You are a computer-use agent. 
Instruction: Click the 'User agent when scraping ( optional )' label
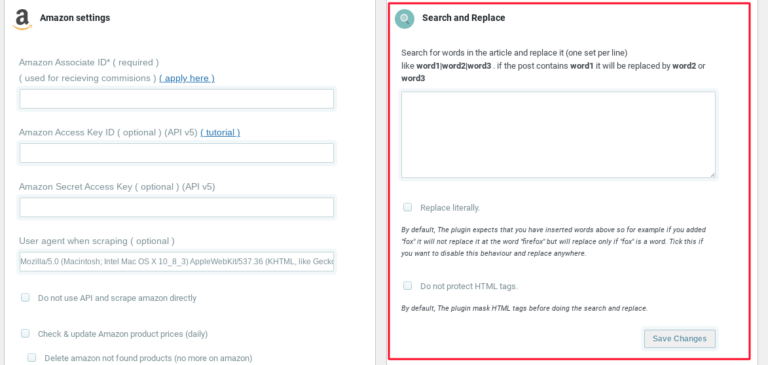coord(96,241)
